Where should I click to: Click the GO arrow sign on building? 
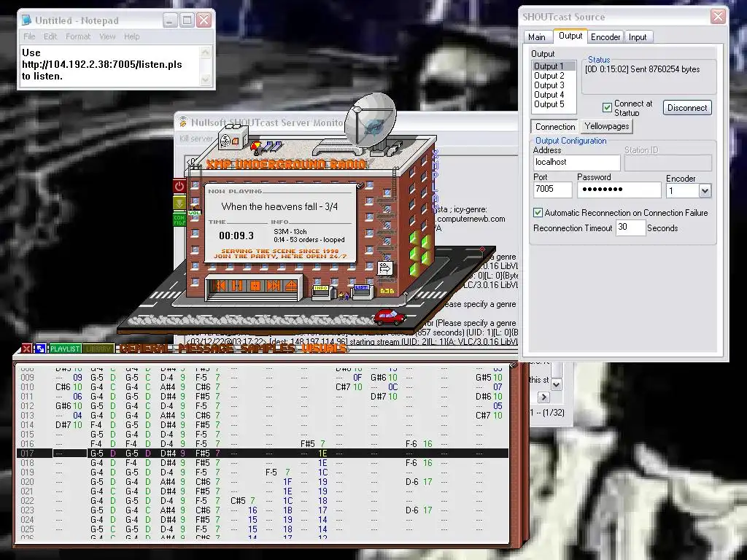385,268
